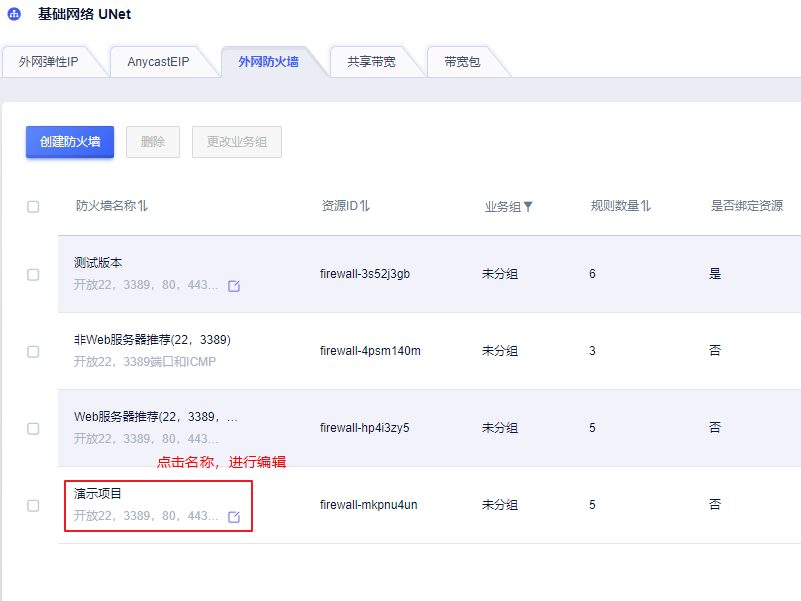Sort by 防火墙名称 sort icon

pos(143,206)
